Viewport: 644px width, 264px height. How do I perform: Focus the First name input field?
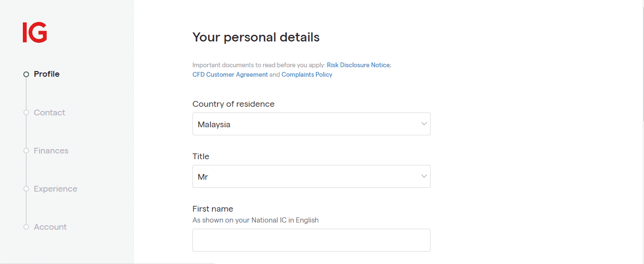click(x=311, y=240)
